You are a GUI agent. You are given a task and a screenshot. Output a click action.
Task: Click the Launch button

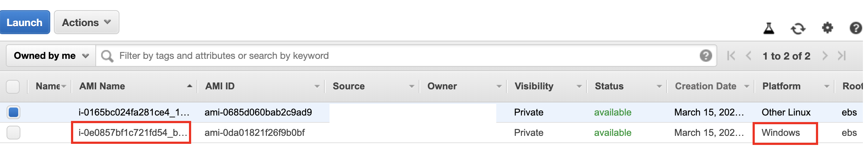point(24,23)
